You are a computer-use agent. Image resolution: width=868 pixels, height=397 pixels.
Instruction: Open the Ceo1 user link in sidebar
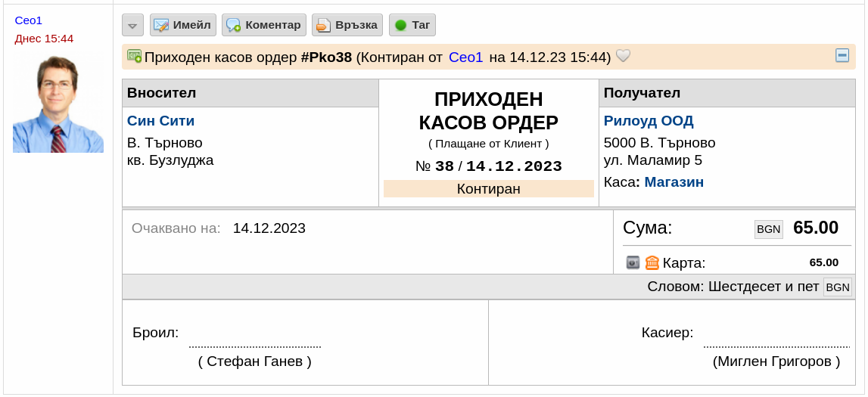[28, 20]
